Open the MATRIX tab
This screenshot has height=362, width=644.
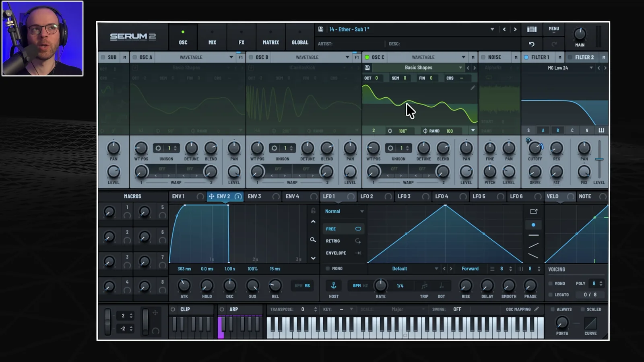(270, 36)
